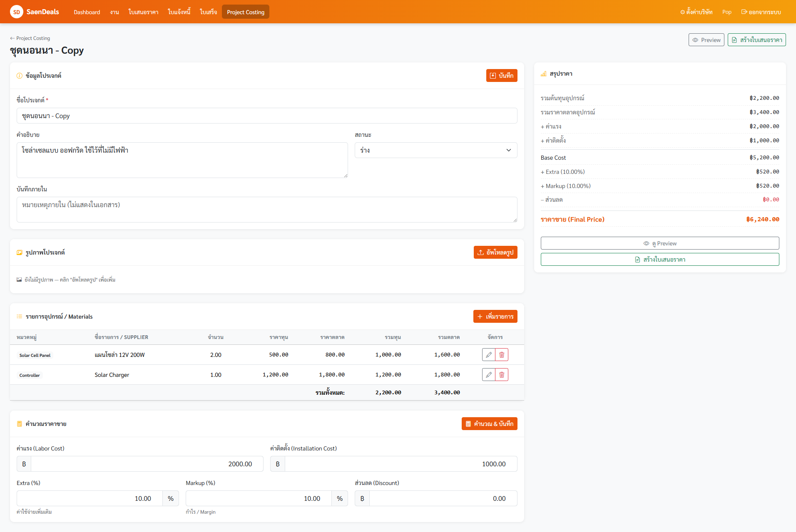Edit the Solar Cell Panel row

(489, 355)
